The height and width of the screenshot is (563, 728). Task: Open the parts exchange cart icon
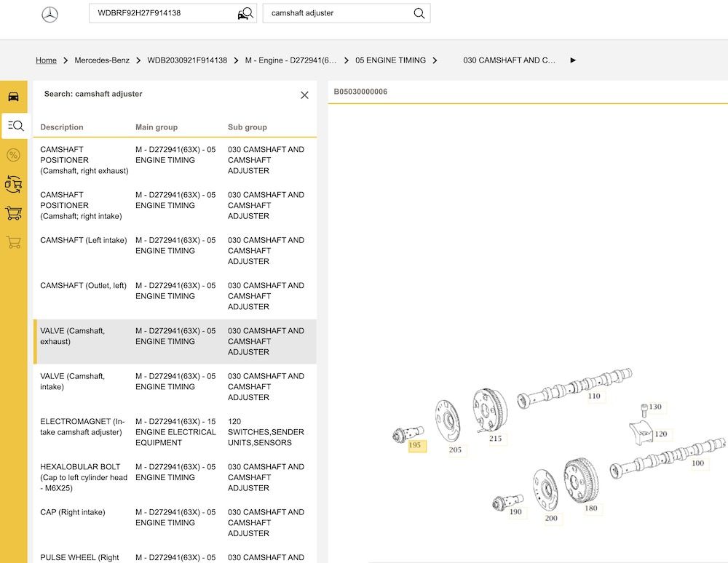tap(14, 184)
